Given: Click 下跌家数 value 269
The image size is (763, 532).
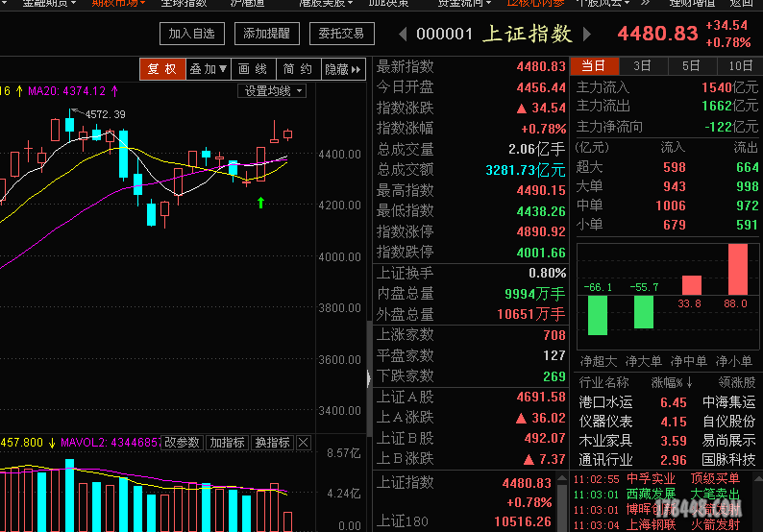Looking at the screenshot, I should [554, 376].
